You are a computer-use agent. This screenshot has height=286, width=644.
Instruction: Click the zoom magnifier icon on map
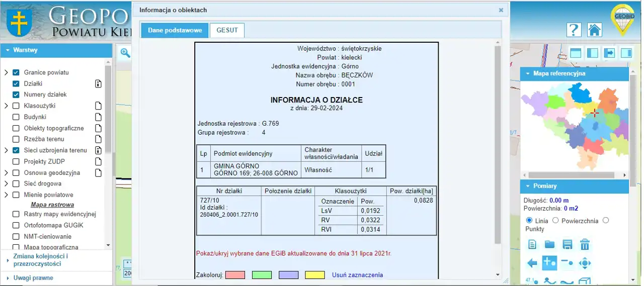pos(125,53)
